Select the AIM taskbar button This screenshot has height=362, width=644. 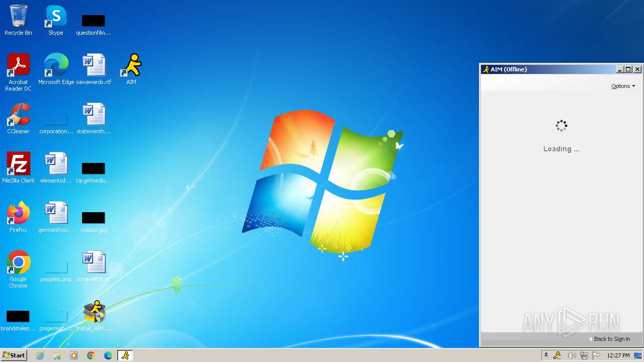[x=125, y=355]
